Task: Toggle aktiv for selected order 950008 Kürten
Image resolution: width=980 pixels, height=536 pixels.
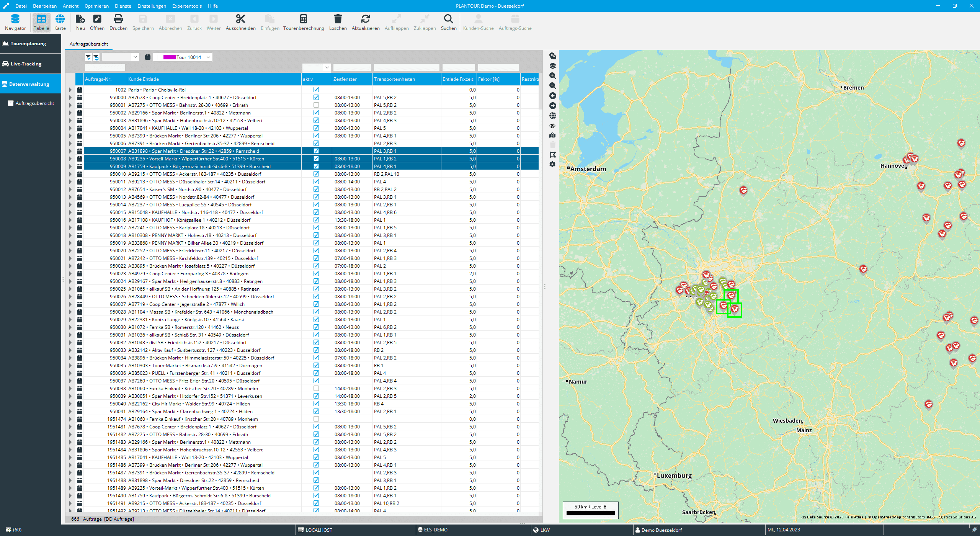Action: (x=316, y=159)
